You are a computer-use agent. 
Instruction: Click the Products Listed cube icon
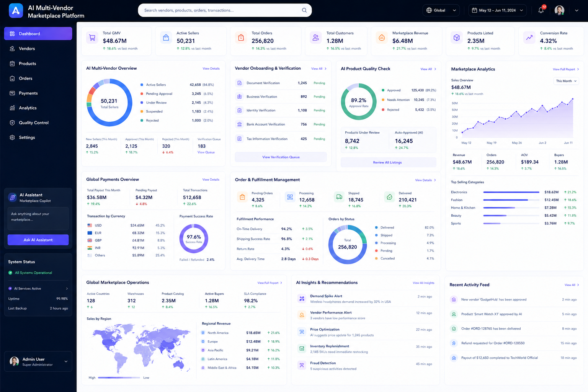[457, 38]
